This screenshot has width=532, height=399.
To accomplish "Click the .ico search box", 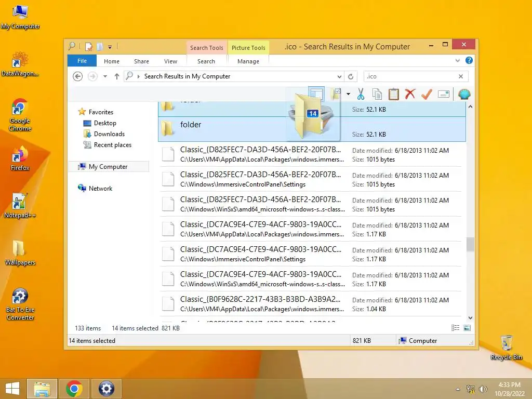I will pyautogui.click(x=410, y=76).
